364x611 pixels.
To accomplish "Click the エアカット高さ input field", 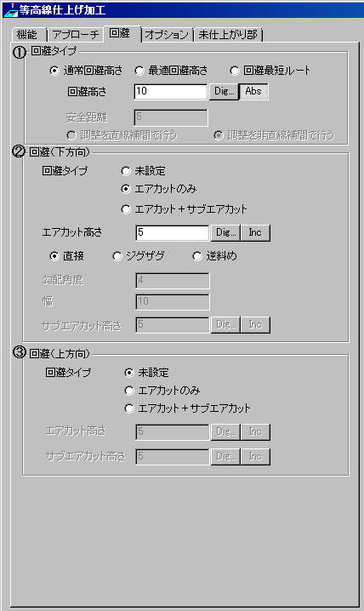I will pos(173,232).
